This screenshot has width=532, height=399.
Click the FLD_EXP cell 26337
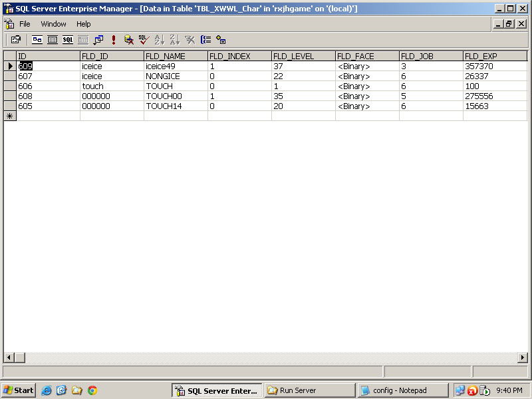click(495, 76)
